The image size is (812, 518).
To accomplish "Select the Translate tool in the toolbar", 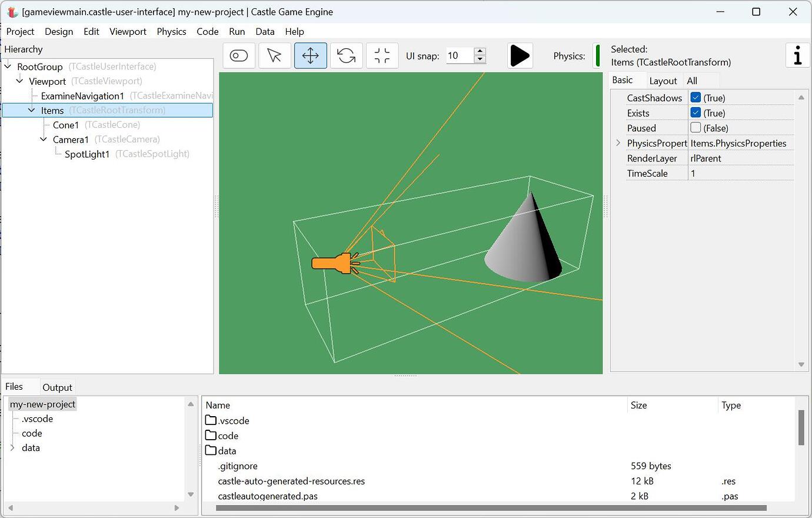I will (x=310, y=55).
